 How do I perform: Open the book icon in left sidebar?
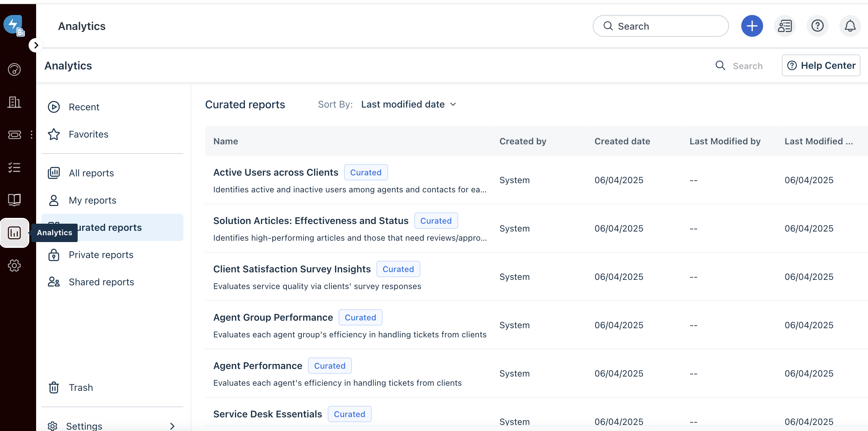(14, 200)
